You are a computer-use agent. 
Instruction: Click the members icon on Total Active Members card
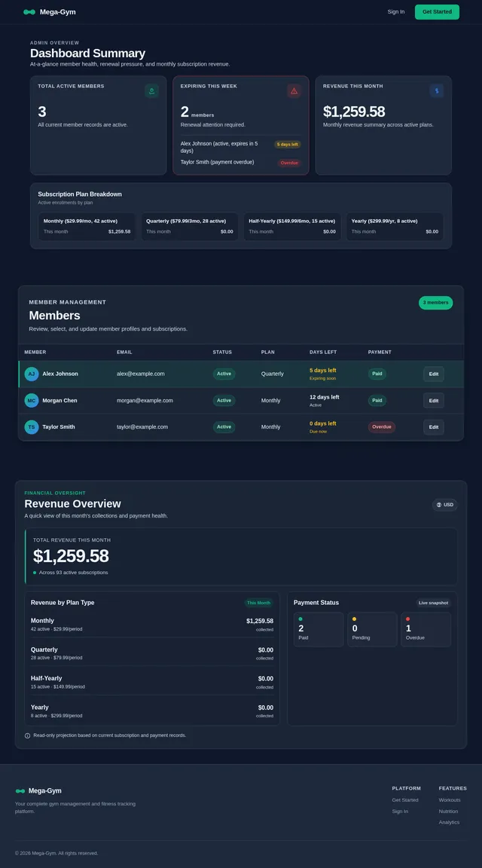[x=151, y=90]
